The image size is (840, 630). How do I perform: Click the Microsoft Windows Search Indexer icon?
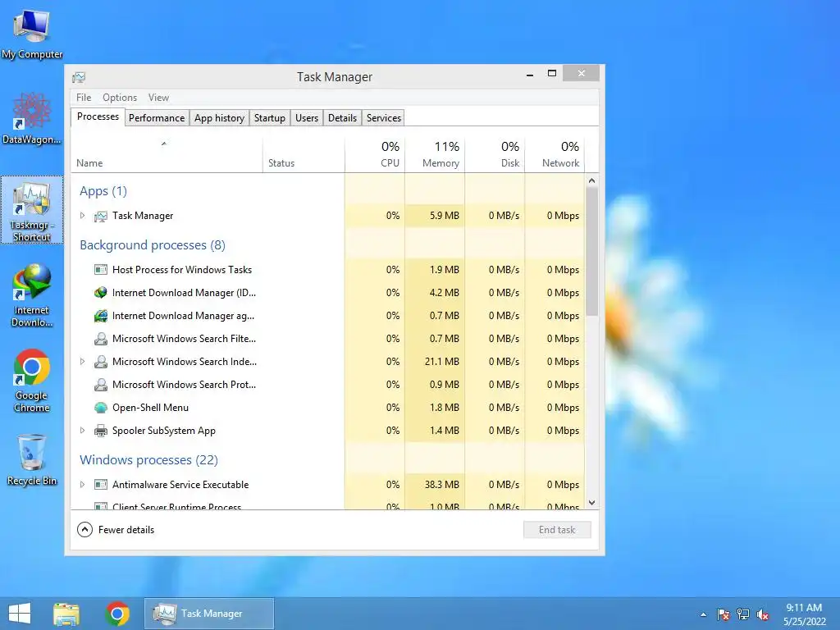[100, 362]
